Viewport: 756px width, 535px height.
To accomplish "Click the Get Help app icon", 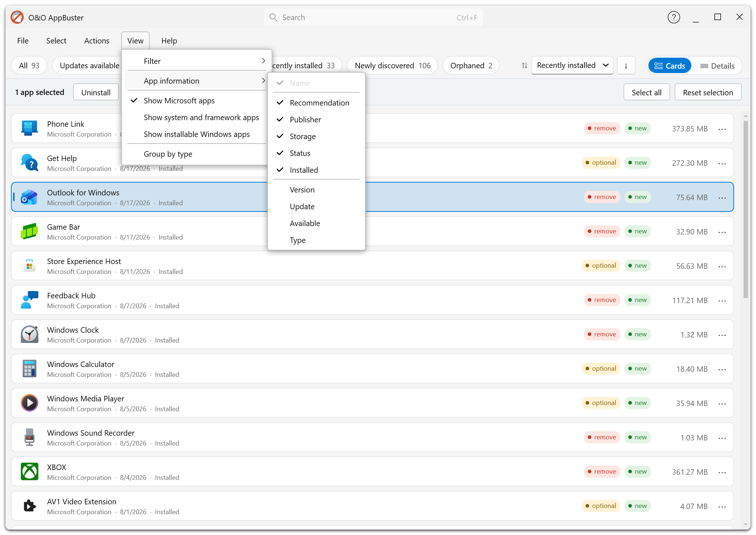I will [29, 163].
